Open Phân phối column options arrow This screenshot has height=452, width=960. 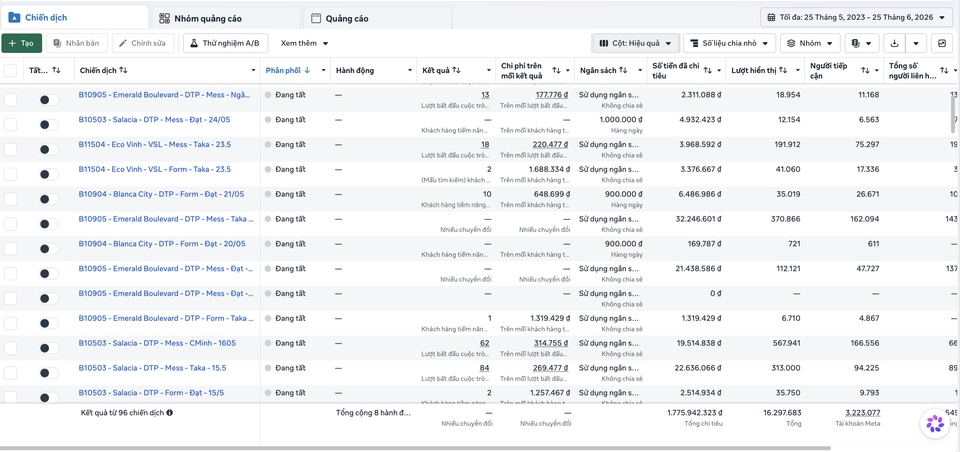(x=323, y=70)
